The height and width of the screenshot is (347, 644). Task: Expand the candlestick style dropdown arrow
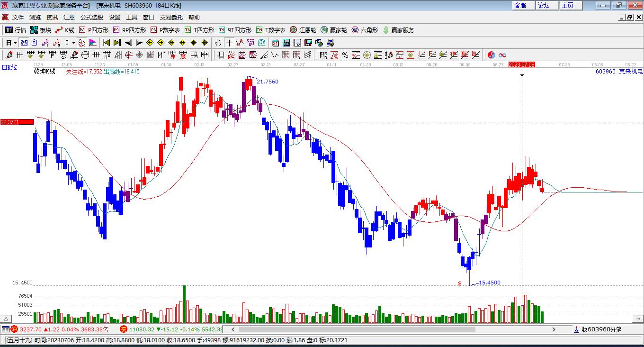(73, 43)
